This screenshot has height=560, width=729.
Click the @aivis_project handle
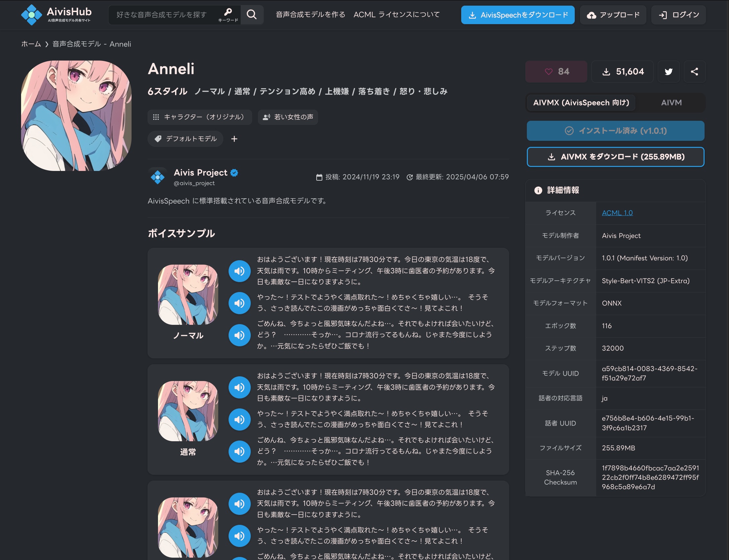pyautogui.click(x=194, y=183)
